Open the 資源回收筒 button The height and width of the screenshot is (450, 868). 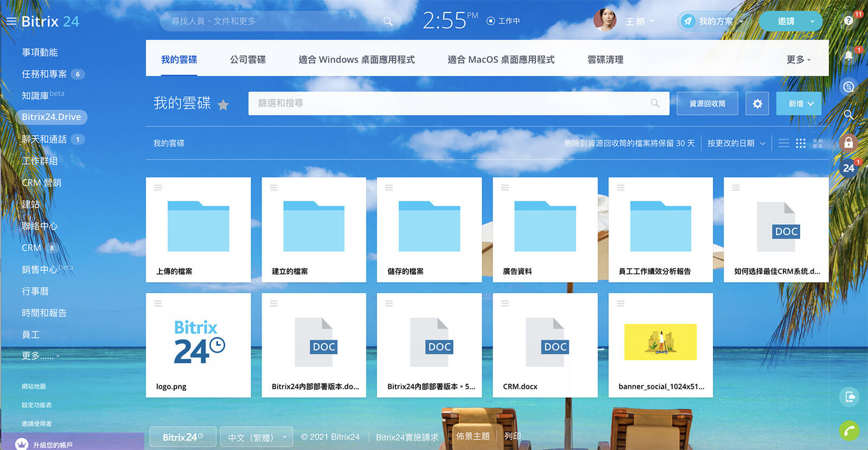click(x=707, y=104)
